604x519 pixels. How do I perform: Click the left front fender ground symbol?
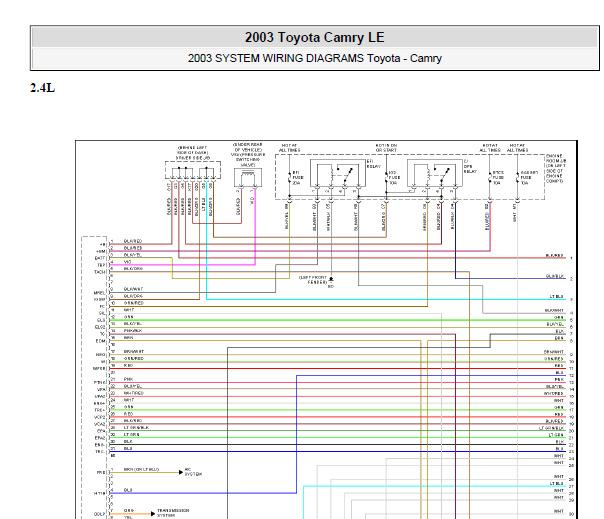click(x=331, y=280)
